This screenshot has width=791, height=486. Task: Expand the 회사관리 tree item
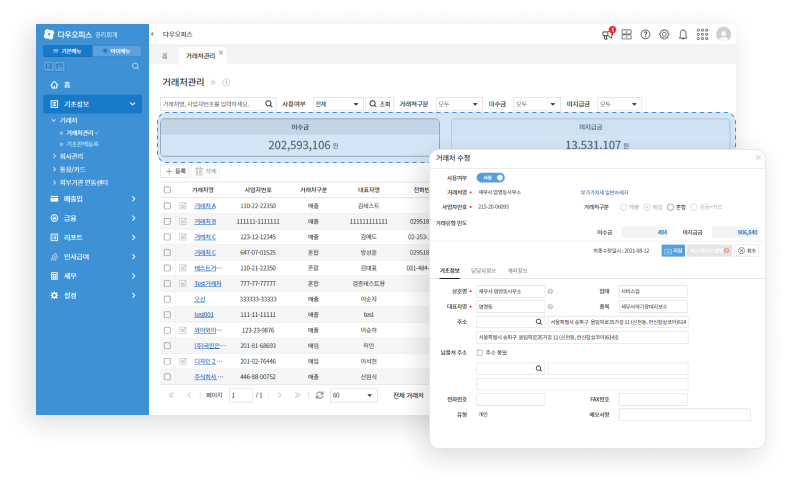click(68, 156)
